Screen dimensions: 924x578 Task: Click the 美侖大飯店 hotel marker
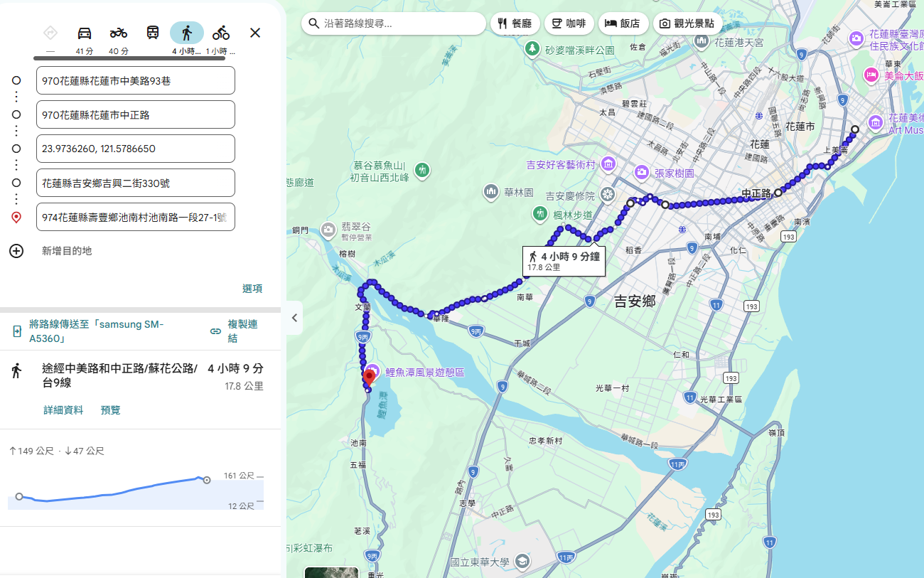click(x=871, y=75)
